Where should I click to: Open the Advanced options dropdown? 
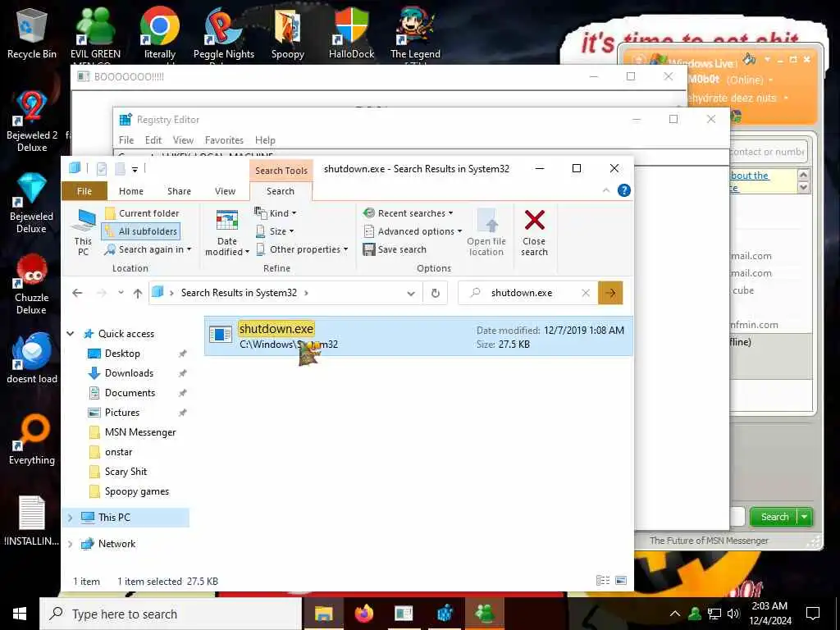(413, 231)
